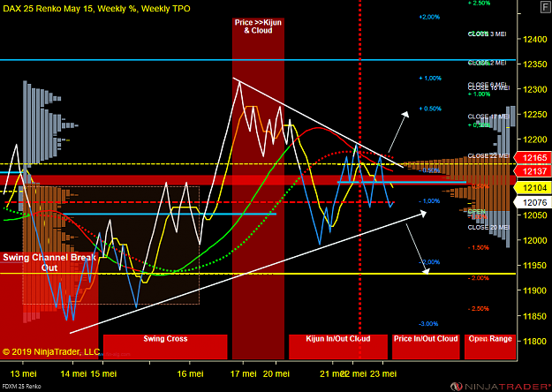
Task: Click the 12000 price axis label
Action: (534, 240)
